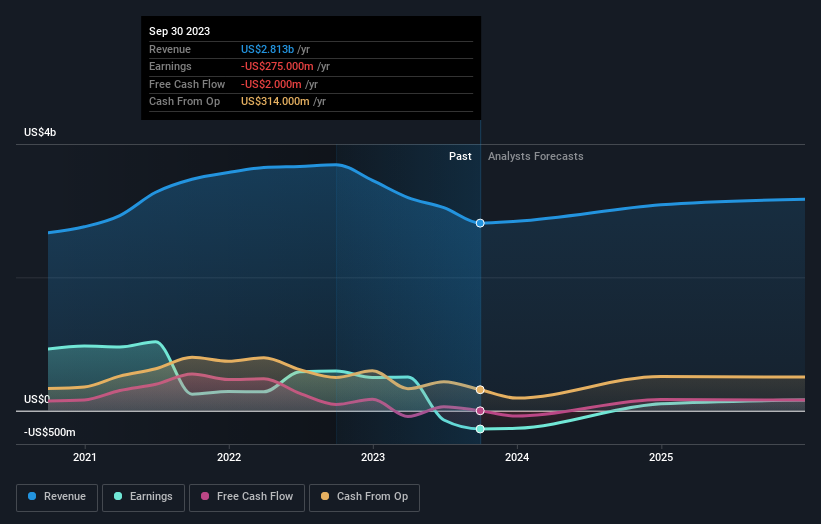Click the Earnings row label in tooltip
Viewport: 821px width, 524px height.
coord(170,66)
